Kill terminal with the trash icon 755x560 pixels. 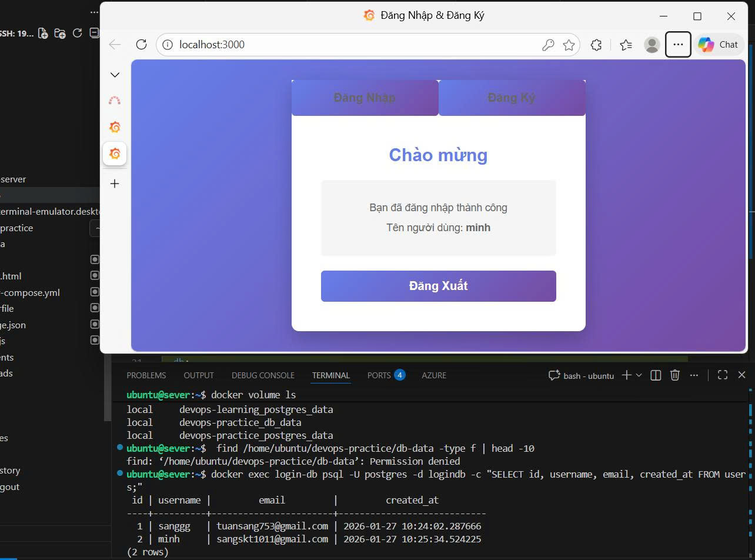pos(675,375)
